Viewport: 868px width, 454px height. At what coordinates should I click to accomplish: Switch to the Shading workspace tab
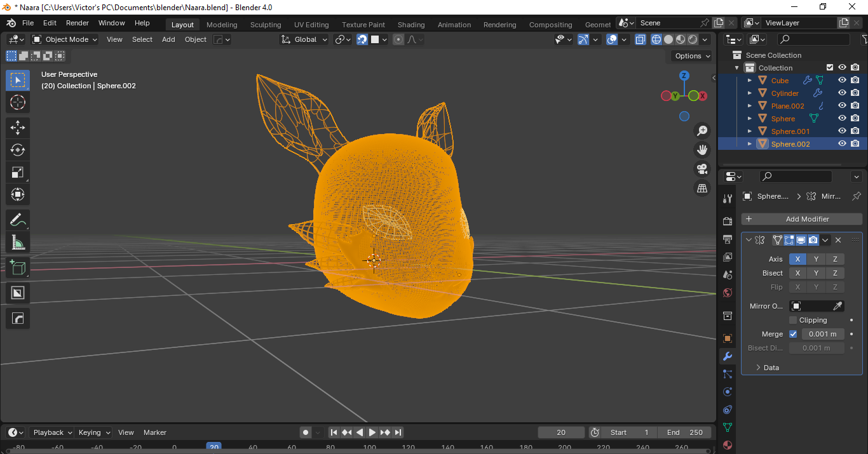pos(411,25)
